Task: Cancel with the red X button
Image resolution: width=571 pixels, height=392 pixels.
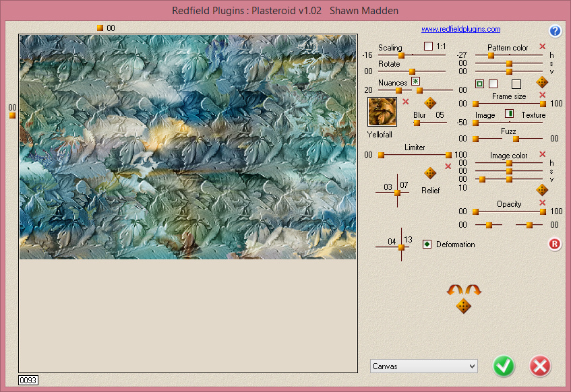Action: [x=540, y=366]
